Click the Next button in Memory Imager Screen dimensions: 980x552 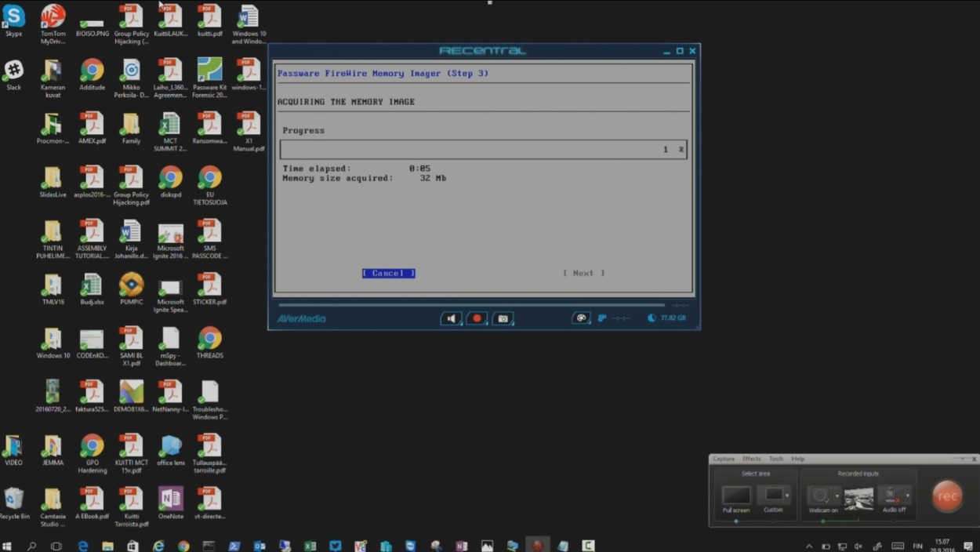tap(583, 273)
